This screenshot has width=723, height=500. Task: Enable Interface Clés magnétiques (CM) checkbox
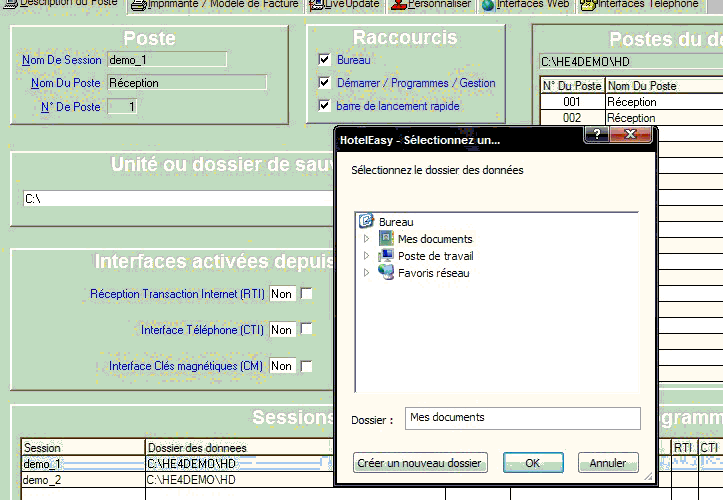click(306, 366)
